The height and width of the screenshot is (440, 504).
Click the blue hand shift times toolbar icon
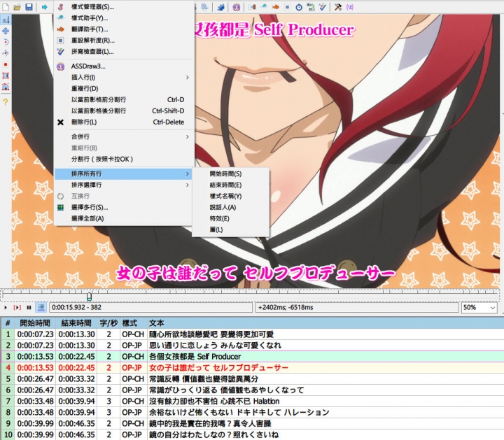[220, 7]
